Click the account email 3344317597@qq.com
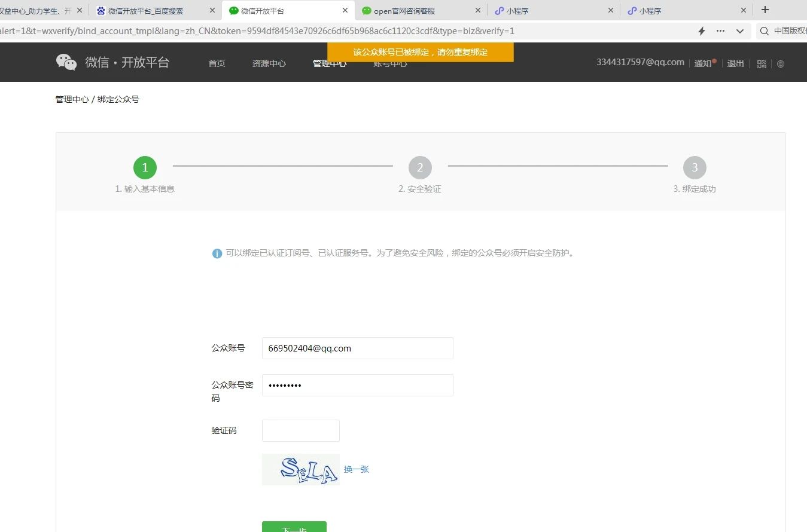Image resolution: width=807 pixels, height=532 pixels. coord(640,62)
